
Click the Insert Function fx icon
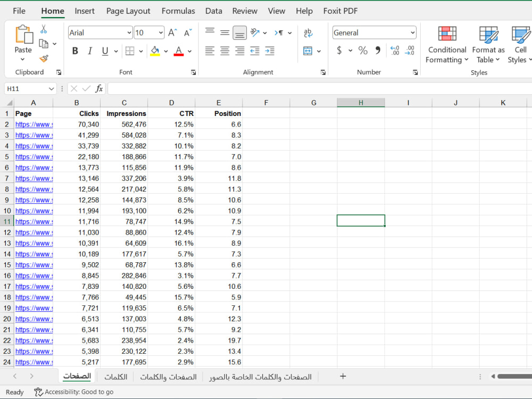point(99,88)
